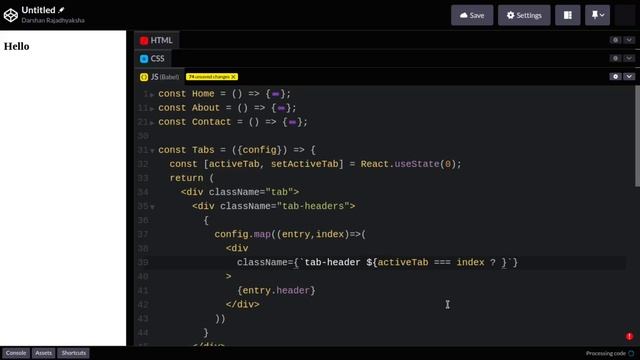640x360 pixels.
Task: Open the Console panel
Action: (x=16, y=353)
